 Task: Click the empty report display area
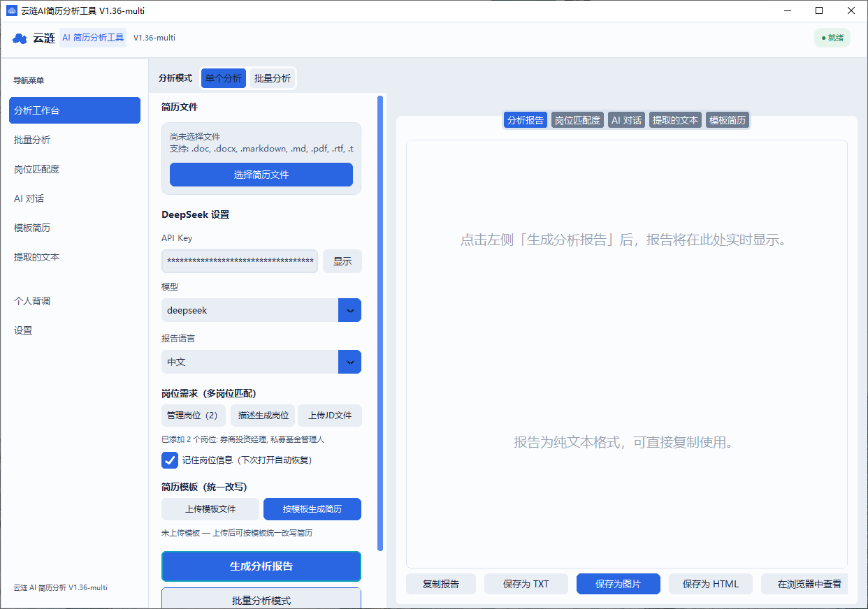[x=627, y=354]
